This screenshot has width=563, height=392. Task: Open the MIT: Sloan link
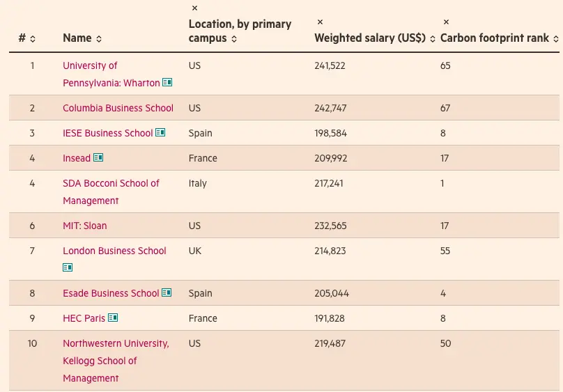[85, 226]
